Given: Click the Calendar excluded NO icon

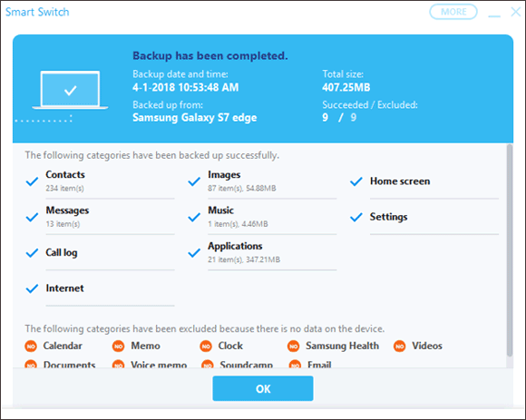Looking at the screenshot, I should [31, 347].
